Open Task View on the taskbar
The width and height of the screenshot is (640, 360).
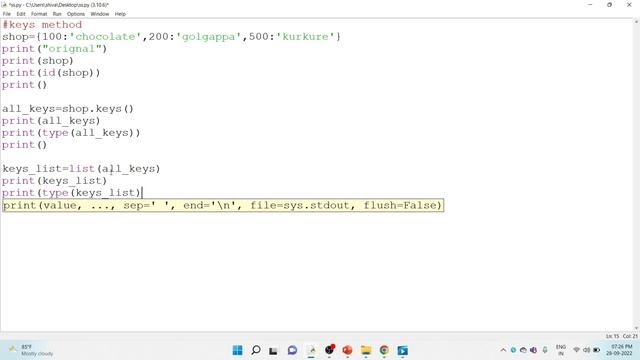coord(273,350)
